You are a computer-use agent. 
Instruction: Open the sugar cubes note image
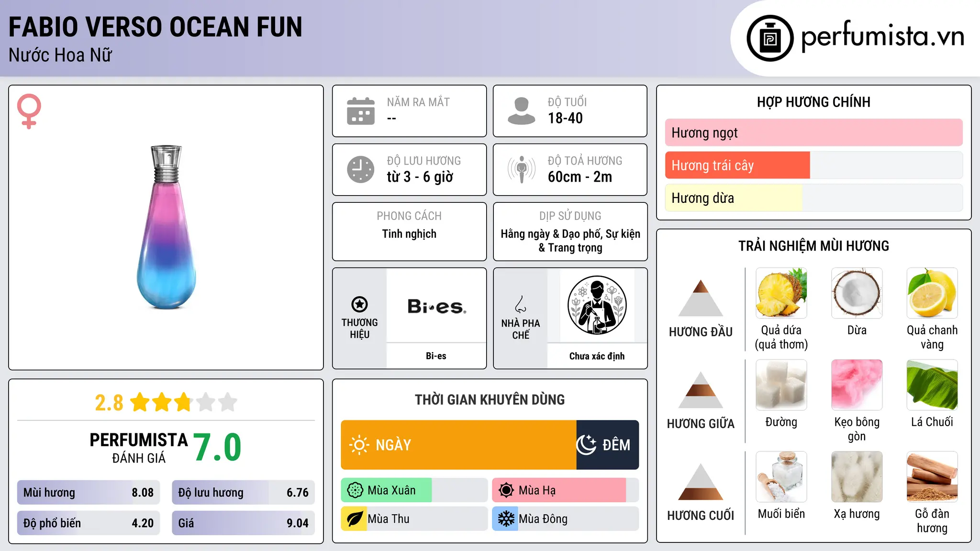coord(781,385)
